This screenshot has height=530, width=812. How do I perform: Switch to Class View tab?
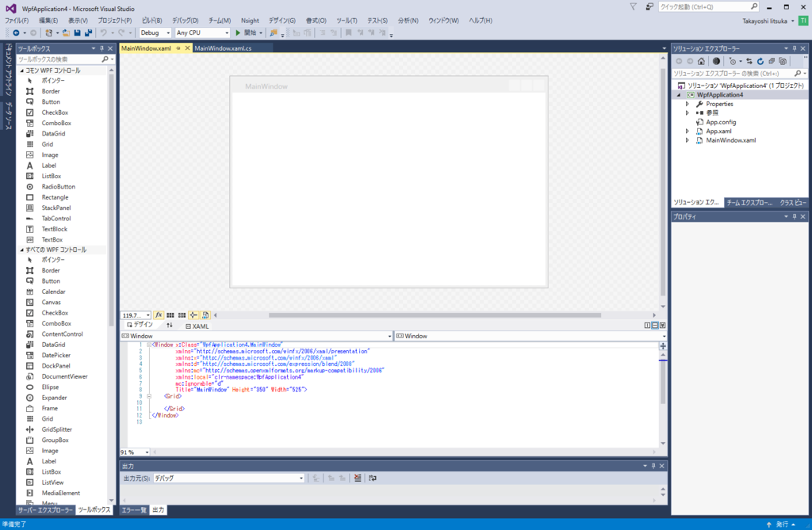point(793,202)
